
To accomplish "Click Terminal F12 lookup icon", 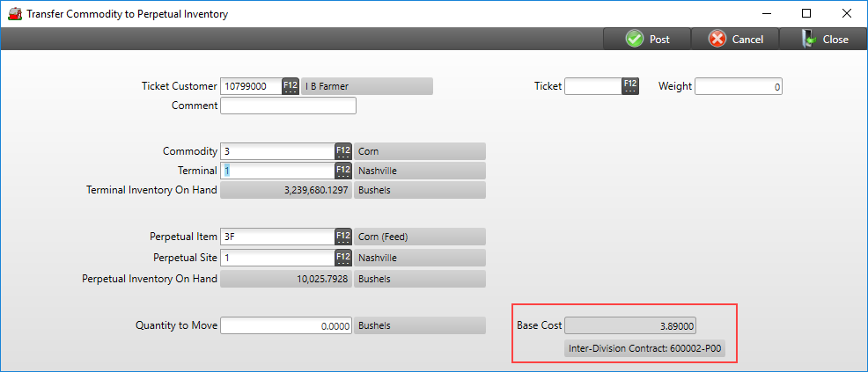I will point(343,171).
